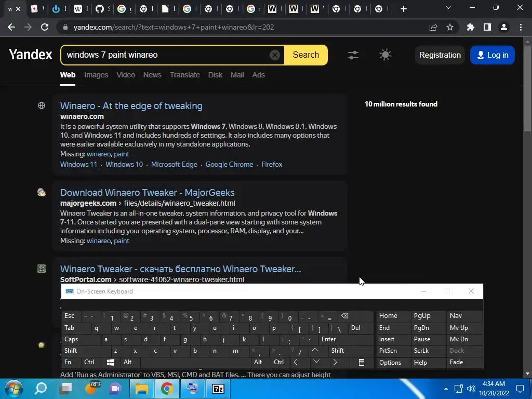Image resolution: width=532 pixels, height=399 pixels.
Task: Open the SoftPortal Winaero Tweaker result link
Action: (180, 269)
